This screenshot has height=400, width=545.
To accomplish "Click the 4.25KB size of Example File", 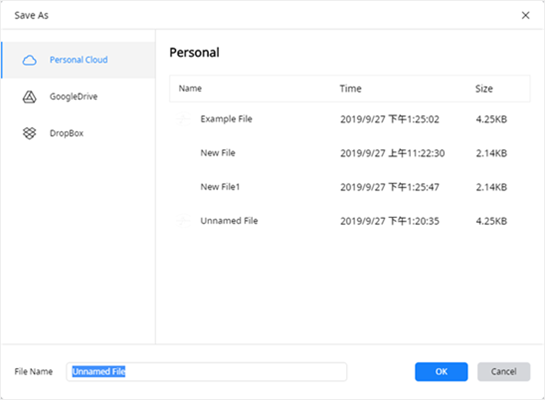I will 491,119.
